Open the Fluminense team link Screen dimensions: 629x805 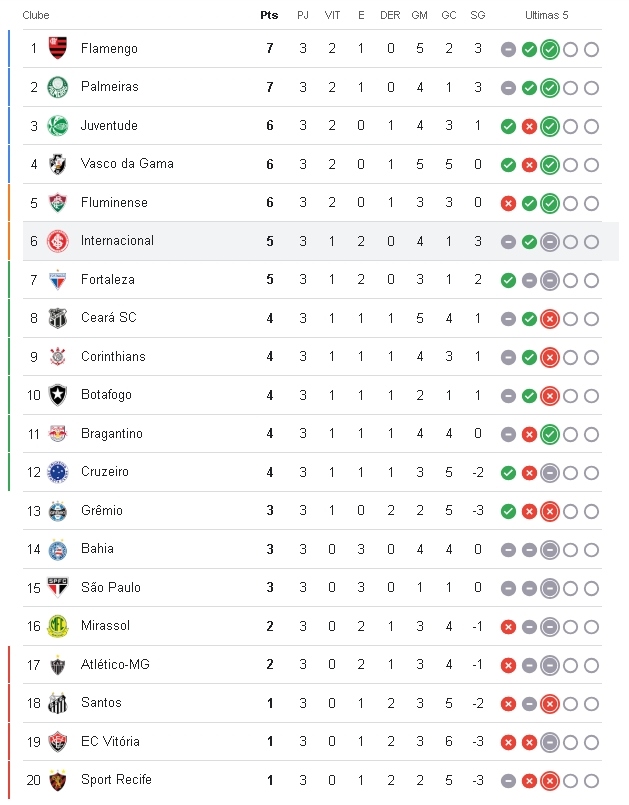click(114, 202)
